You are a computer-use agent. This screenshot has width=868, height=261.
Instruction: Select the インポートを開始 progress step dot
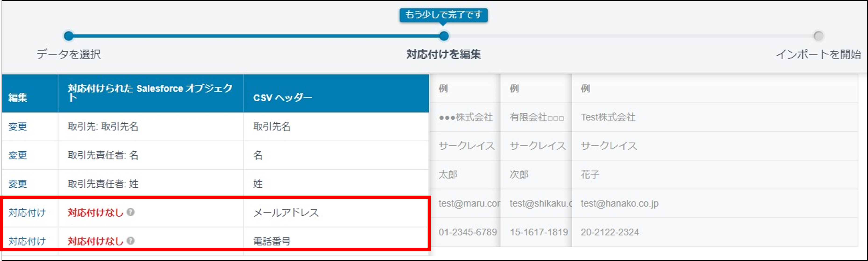pyautogui.click(x=818, y=36)
